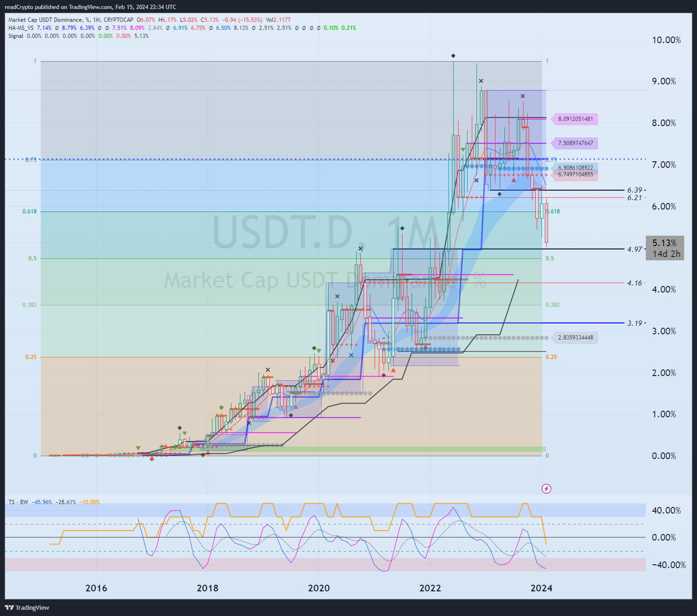Select the HA-MS_VS indicator label
697x616 pixels.
(x=21, y=28)
